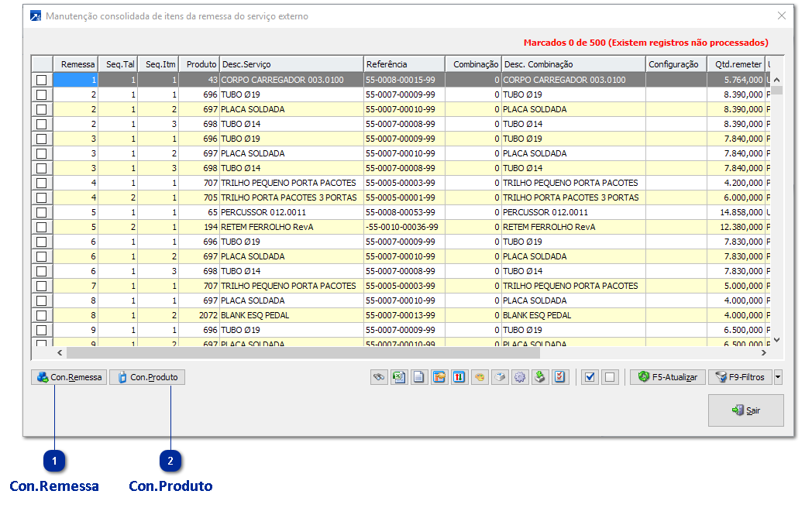Click reference cell 55-0008-00015-99
The height and width of the screenshot is (508, 812).
pos(404,80)
